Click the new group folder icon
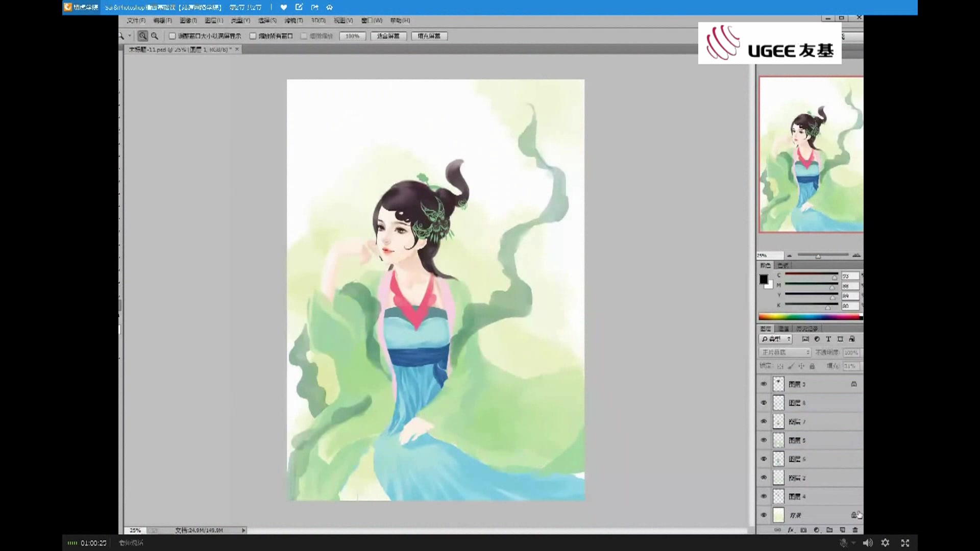The width and height of the screenshot is (980, 551). [829, 530]
